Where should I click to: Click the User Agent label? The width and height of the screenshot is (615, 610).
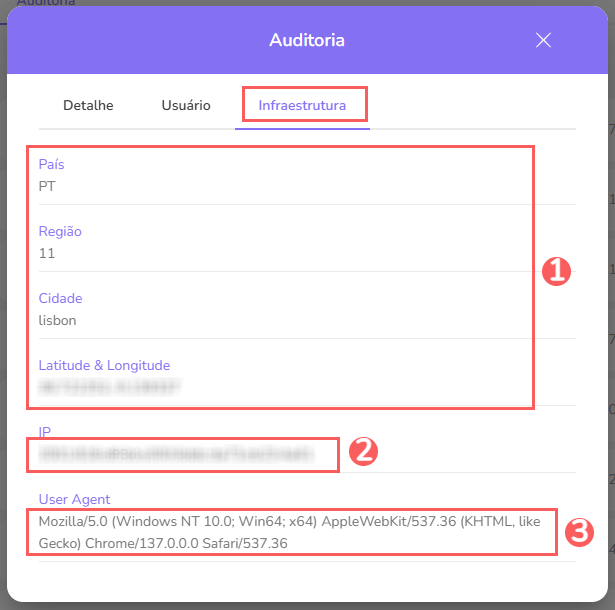click(74, 499)
